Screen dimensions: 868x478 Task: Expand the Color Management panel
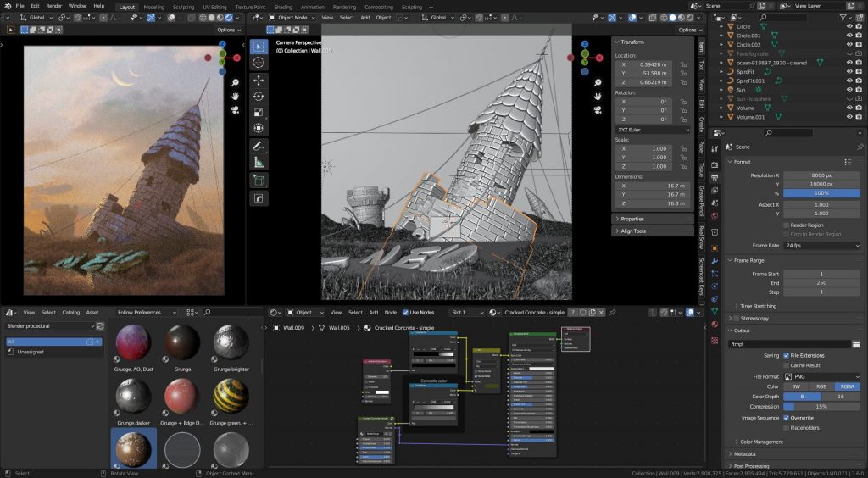click(x=759, y=442)
